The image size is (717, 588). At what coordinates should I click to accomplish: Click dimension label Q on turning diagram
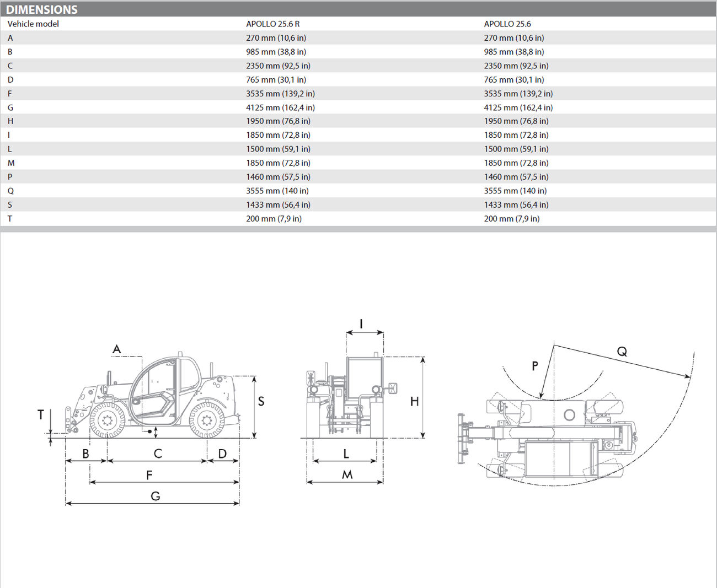click(x=622, y=352)
